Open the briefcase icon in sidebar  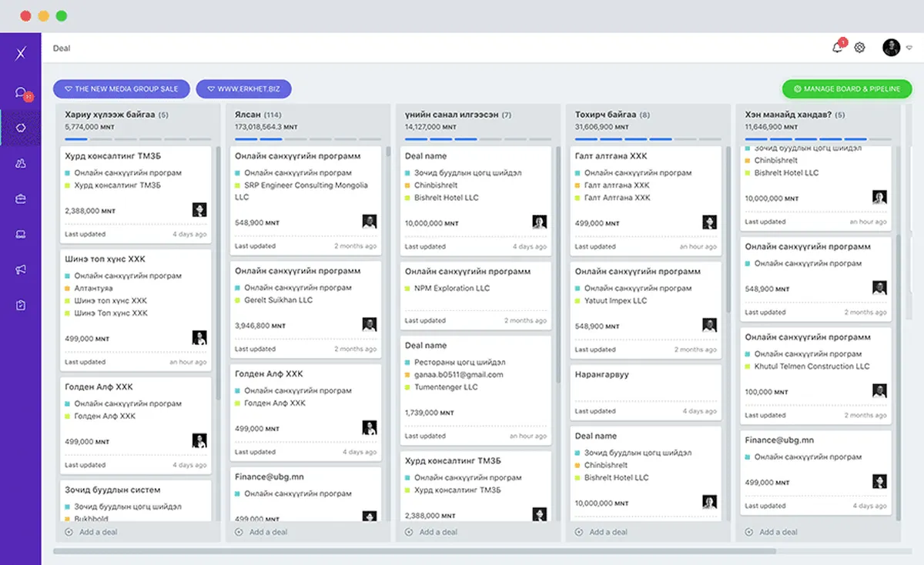[21, 199]
